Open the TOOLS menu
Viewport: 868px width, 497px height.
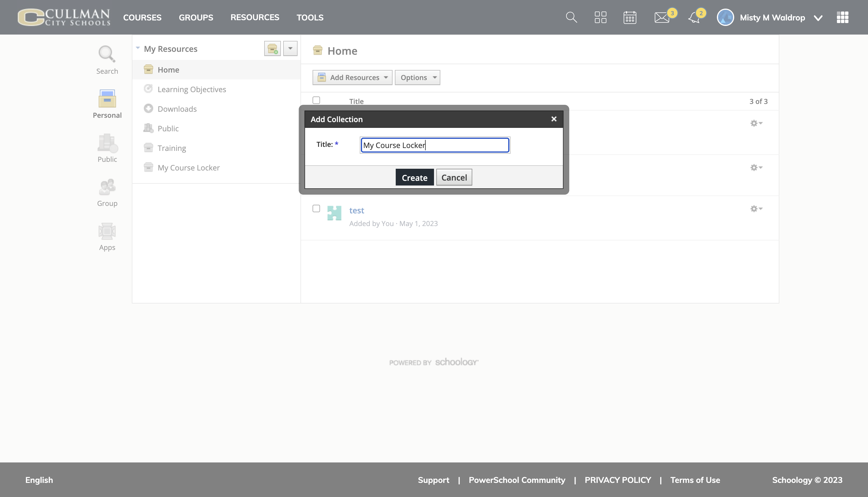pyautogui.click(x=310, y=17)
